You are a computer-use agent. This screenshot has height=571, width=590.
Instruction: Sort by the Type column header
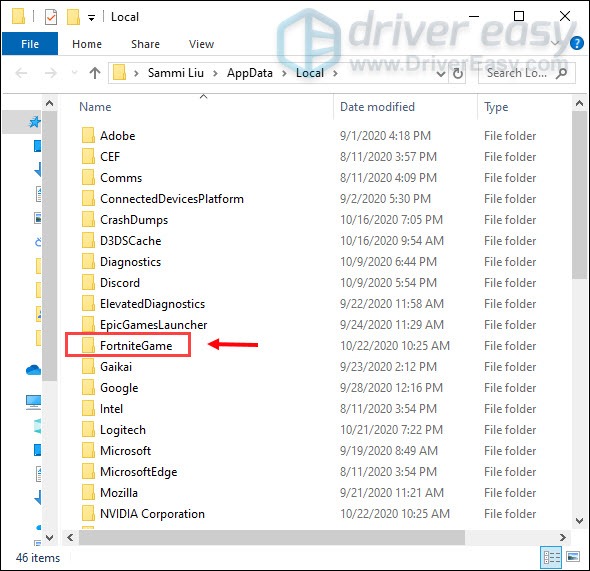coord(496,107)
